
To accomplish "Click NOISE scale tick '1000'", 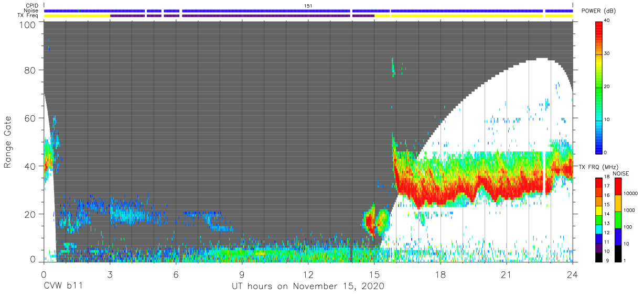I will [630, 210].
